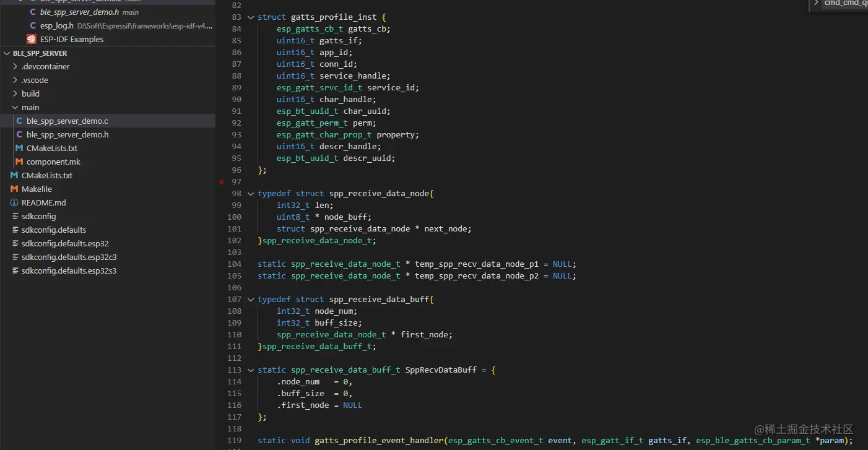868x450 pixels.
Task: Click line number 89 in the gutter
Action: pyautogui.click(x=237, y=88)
